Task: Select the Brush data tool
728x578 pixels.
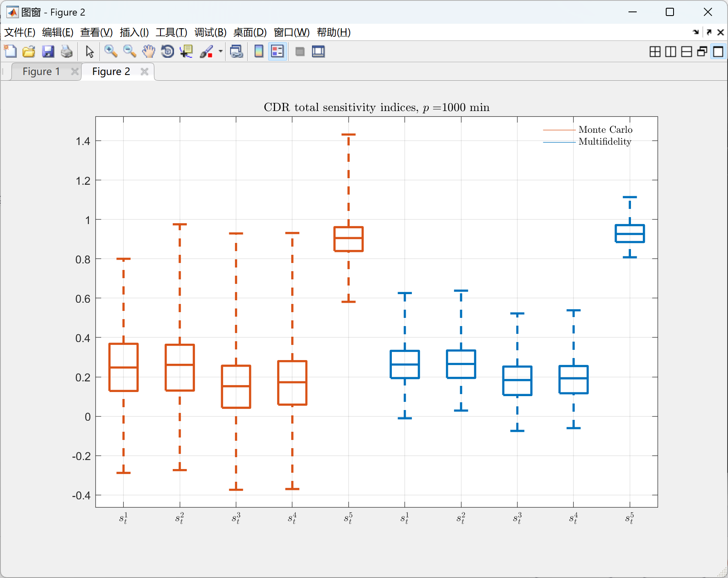Action: (206, 52)
